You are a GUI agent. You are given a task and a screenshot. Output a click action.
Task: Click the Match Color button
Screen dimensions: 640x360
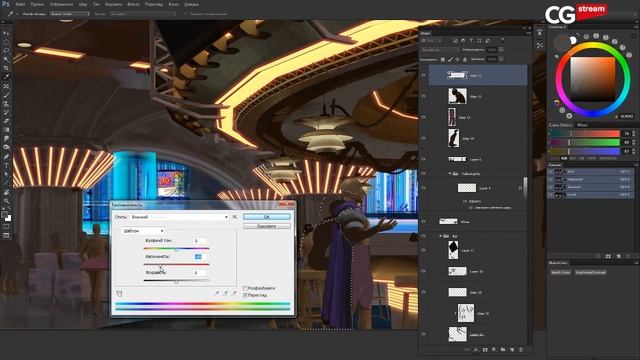tap(561, 272)
